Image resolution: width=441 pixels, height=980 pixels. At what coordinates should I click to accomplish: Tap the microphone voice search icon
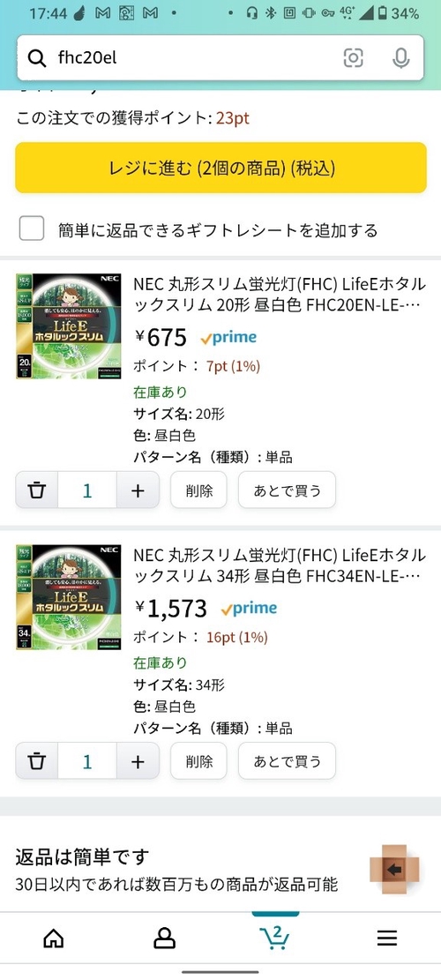pos(400,58)
